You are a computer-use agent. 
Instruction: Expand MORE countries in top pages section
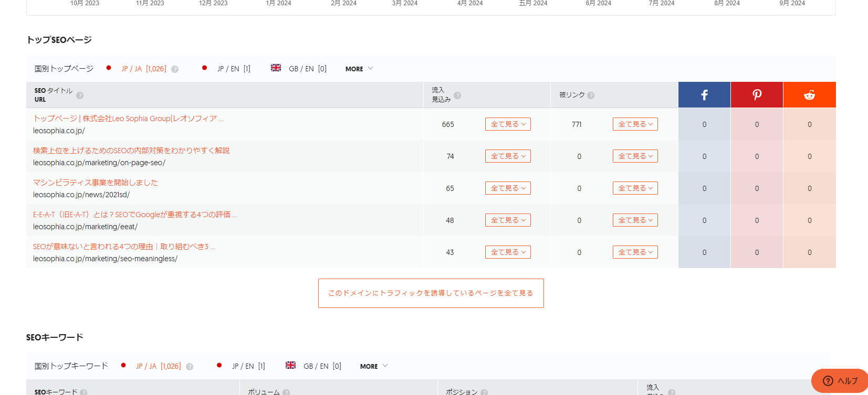coord(359,69)
